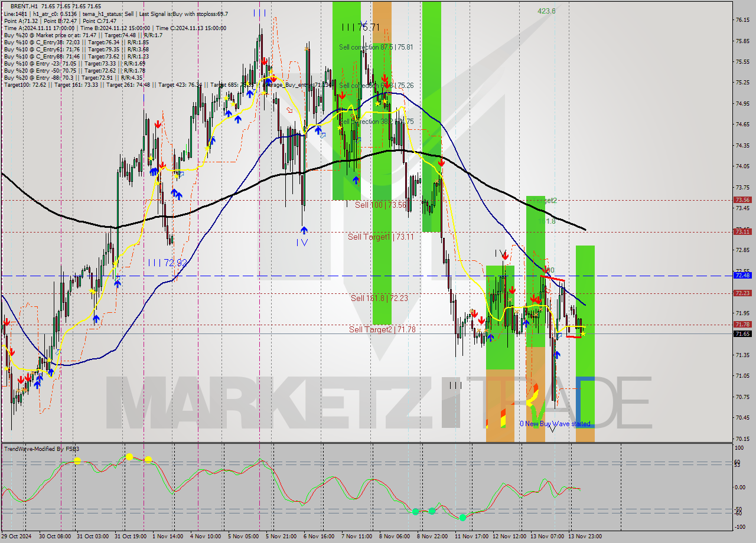Click the '8 Nov 22:00' time label

point(433,537)
